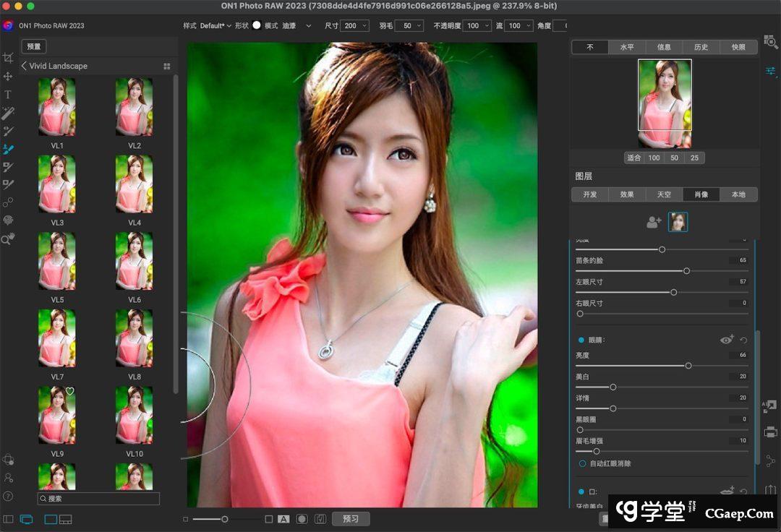The height and width of the screenshot is (532, 781).
Task: Adjust the 苗条的脸 slider handle
Action: tap(686, 270)
